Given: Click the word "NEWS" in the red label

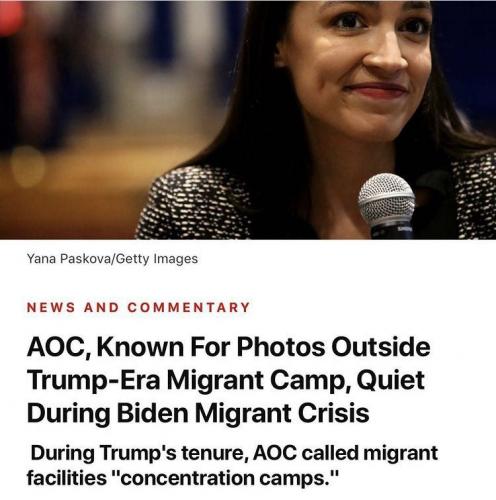Looking at the screenshot, I should tap(51, 307).
